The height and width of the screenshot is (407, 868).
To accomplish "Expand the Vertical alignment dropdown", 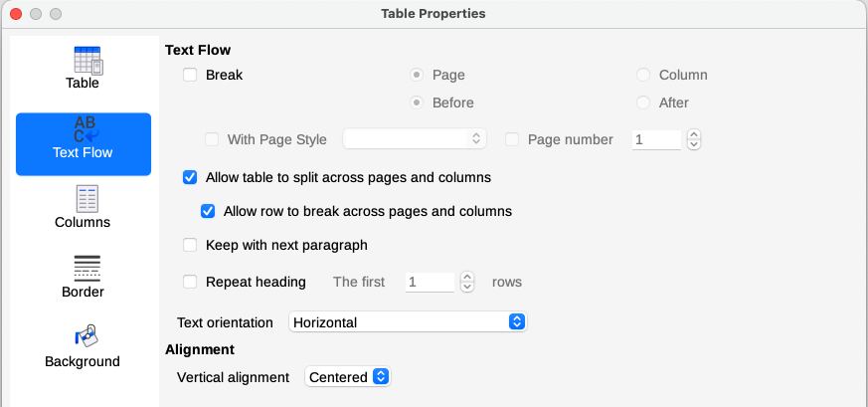I will pos(348,377).
